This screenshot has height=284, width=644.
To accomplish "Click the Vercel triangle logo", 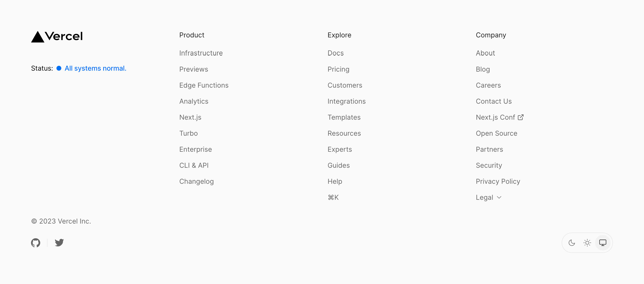I will 38,37.
